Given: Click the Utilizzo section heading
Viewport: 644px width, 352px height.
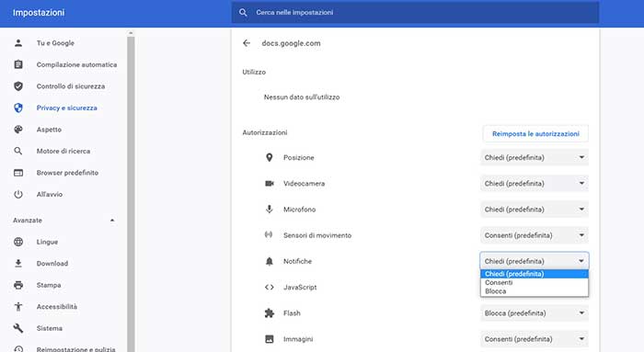Looking at the screenshot, I should 254,72.
